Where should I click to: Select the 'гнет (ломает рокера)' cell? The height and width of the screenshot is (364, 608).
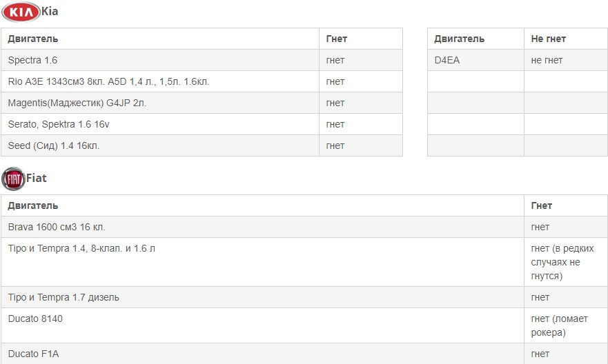[x=566, y=325]
